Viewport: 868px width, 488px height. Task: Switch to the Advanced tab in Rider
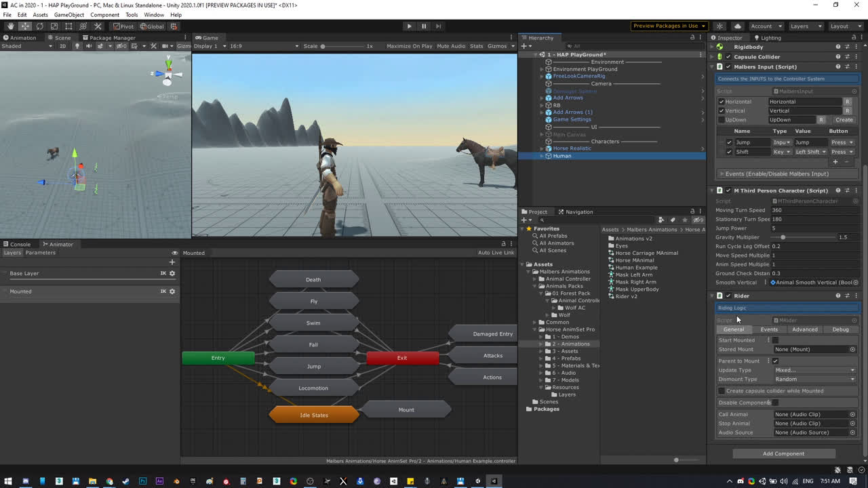(x=804, y=329)
